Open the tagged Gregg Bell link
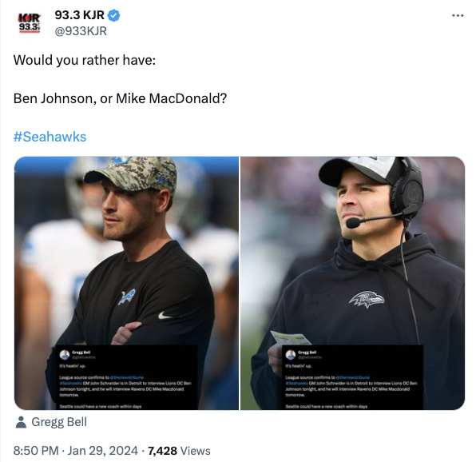The width and height of the screenshot is (476, 462). click(59, 422)
